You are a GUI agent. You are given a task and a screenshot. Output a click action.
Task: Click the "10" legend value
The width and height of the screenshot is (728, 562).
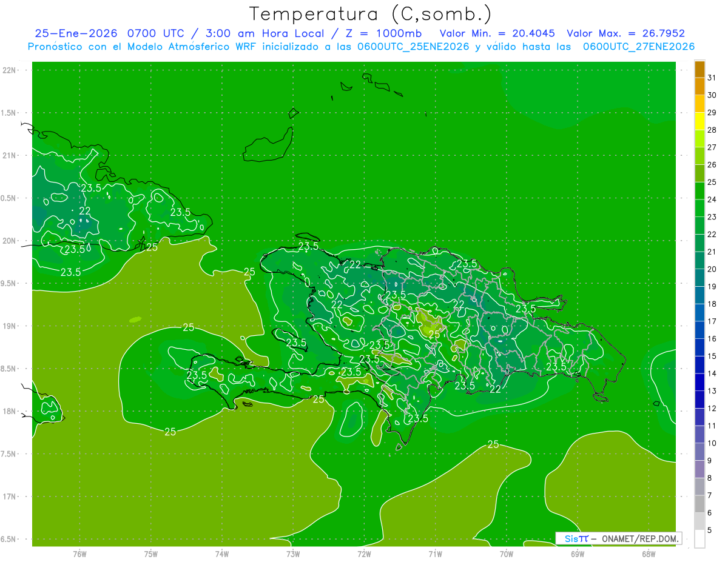pyautogui.click(x=712, y=443)
